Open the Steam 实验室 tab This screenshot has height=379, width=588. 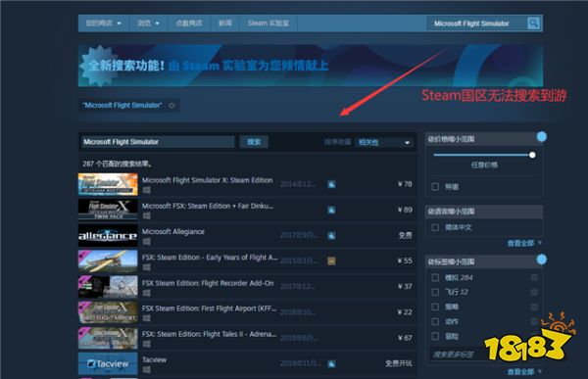(x=269, y=24)
